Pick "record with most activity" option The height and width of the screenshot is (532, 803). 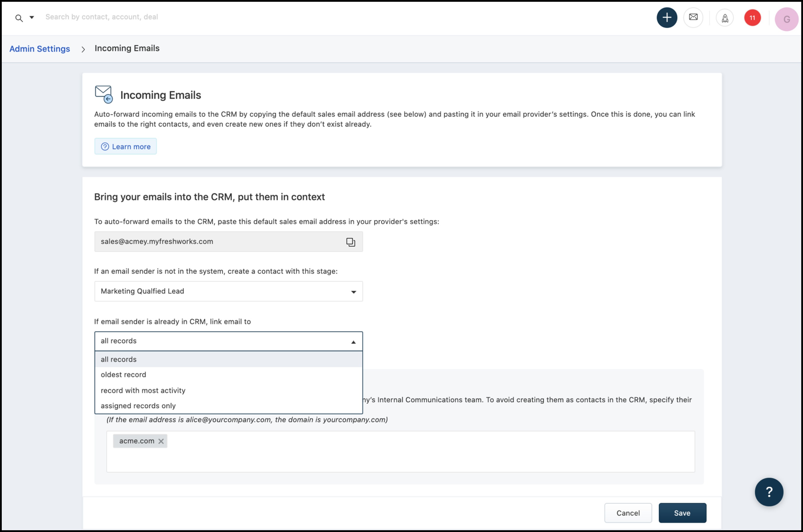pyautogui.click(x=143, y=391)
